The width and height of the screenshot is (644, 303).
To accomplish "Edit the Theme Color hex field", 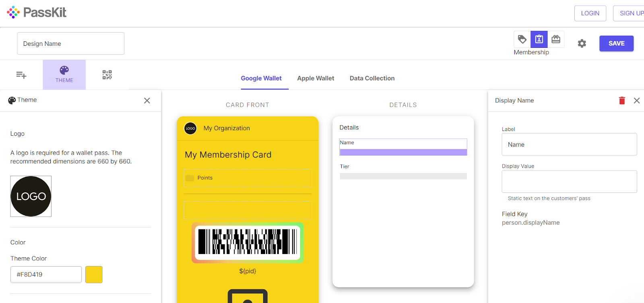I will (x=46, y=274).
